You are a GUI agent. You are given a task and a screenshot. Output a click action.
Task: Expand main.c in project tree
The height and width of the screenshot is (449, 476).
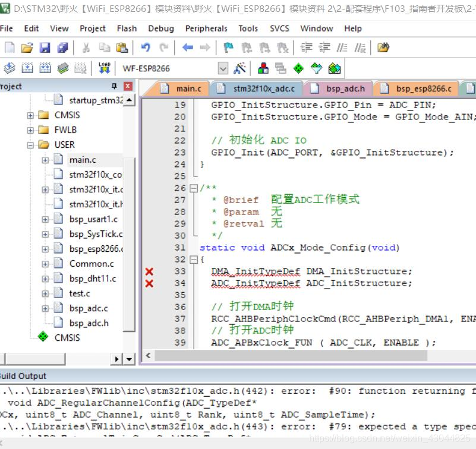pyautogui.click(x=45, y=160)
